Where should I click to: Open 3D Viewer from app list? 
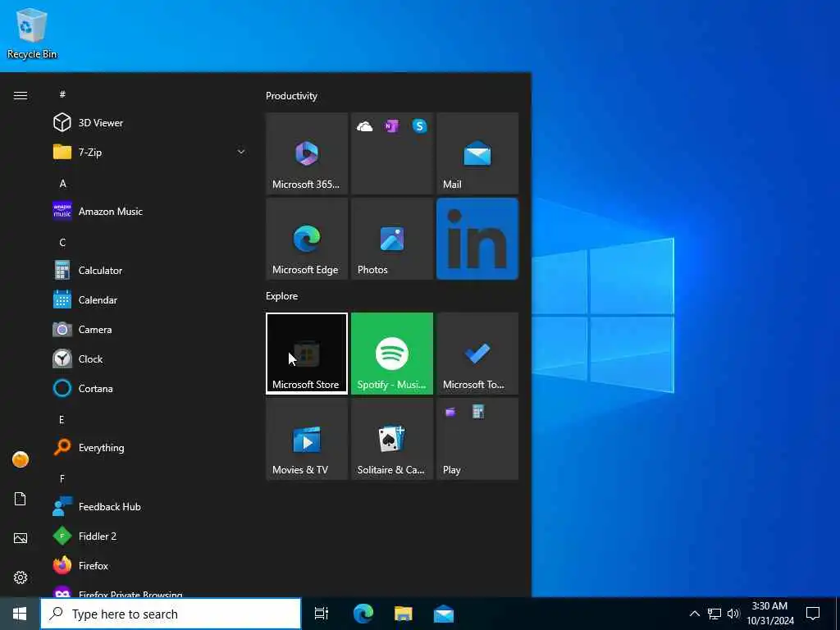(x=148, y=123)
